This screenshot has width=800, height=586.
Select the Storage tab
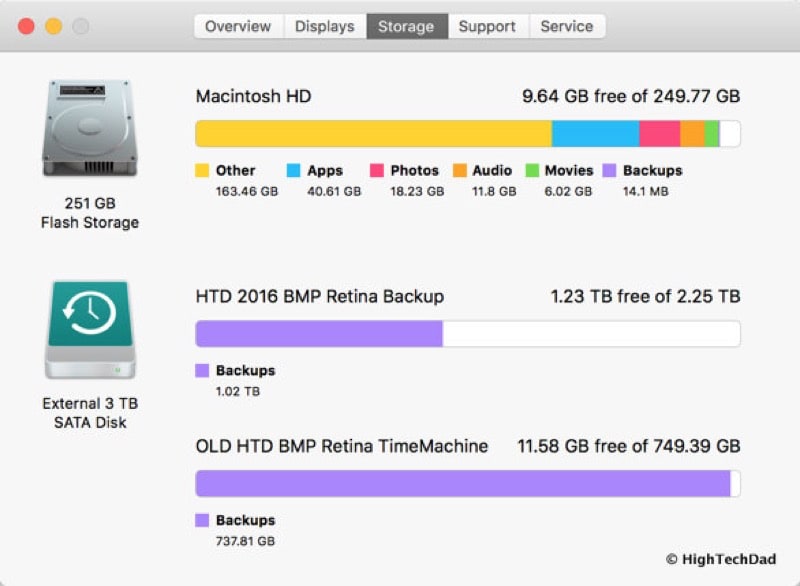click(407, 27)
